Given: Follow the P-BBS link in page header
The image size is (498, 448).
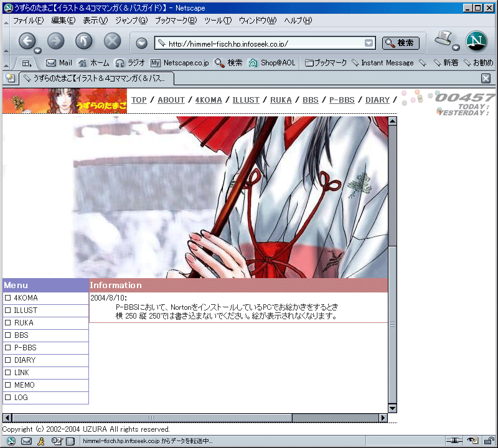Looking at the screenshot, I should (x=342, y=100).
